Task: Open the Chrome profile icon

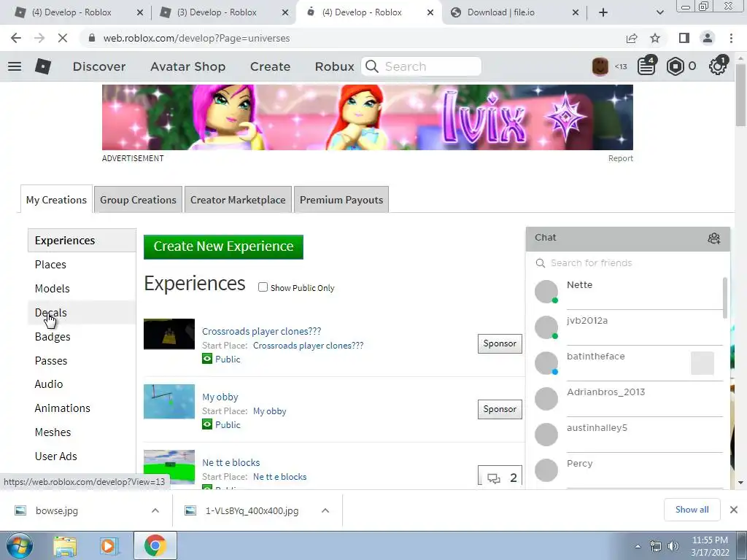Action: point(708,38)
